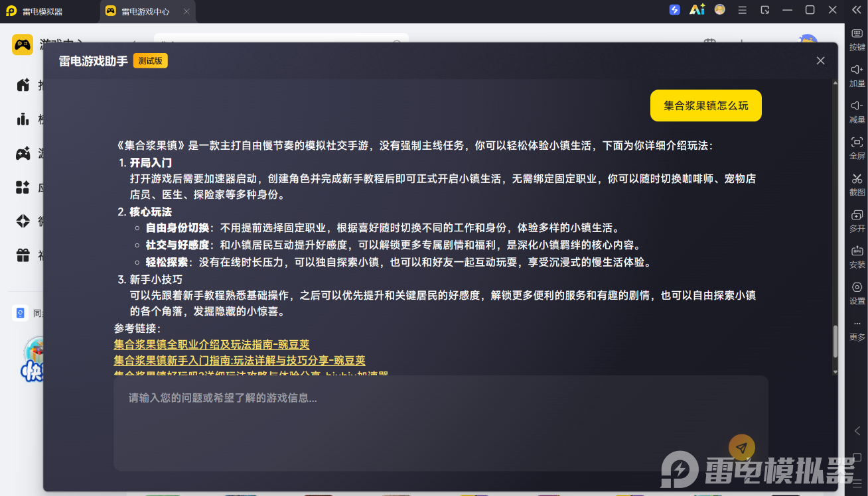Click the user avatar in title bar
This screenshot has width=868, height=496.
tap(720, 10)
